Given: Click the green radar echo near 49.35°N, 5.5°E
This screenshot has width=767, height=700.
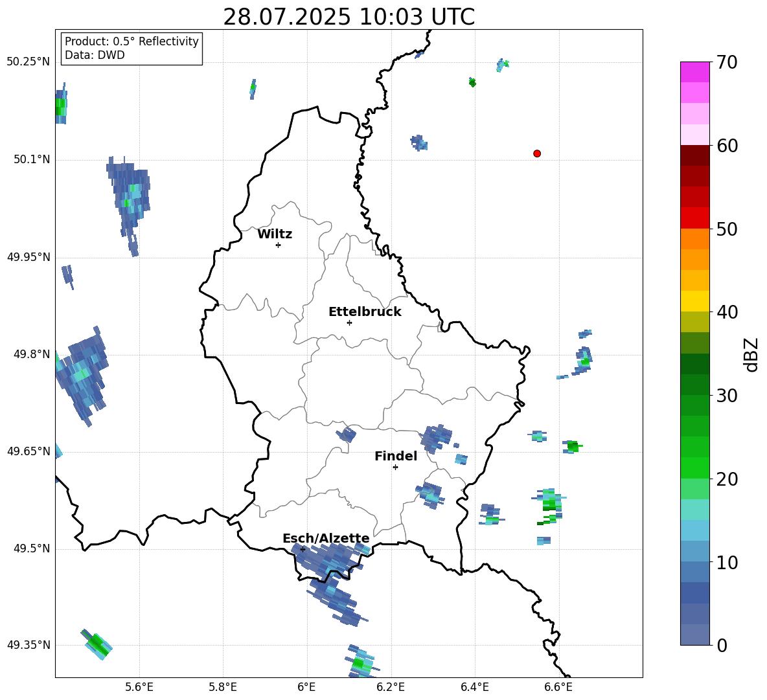Looking at the screenshot, I should tap(97, 644).
